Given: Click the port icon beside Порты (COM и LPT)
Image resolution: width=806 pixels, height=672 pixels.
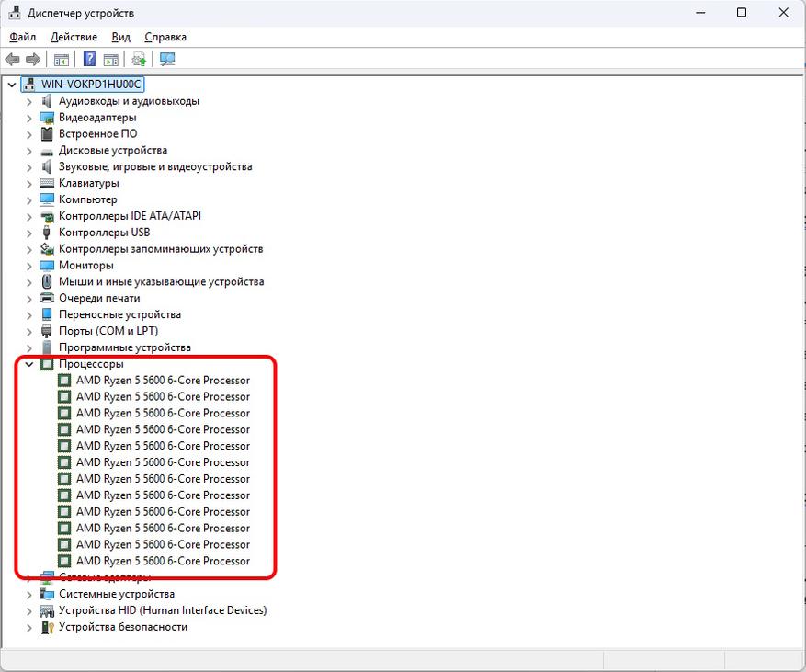Looking at the screenshot, I should pyautogui.click(x=47, y=331).
